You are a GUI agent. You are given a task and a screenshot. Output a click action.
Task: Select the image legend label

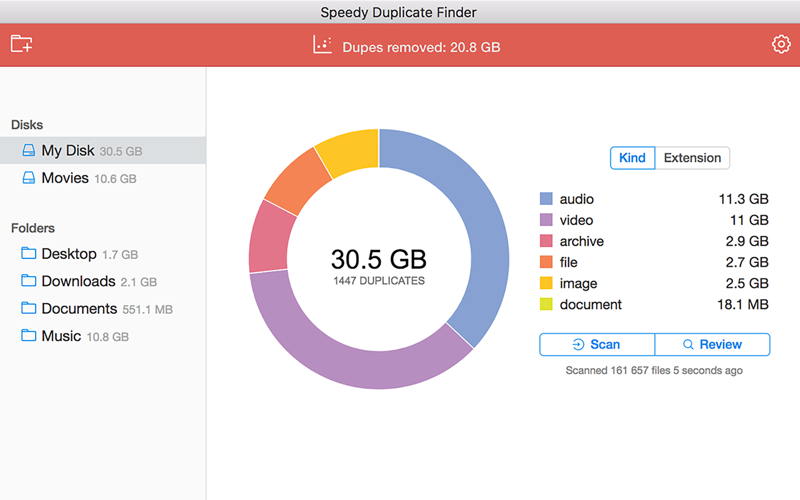pyautogui.click(x=578, y=283)
